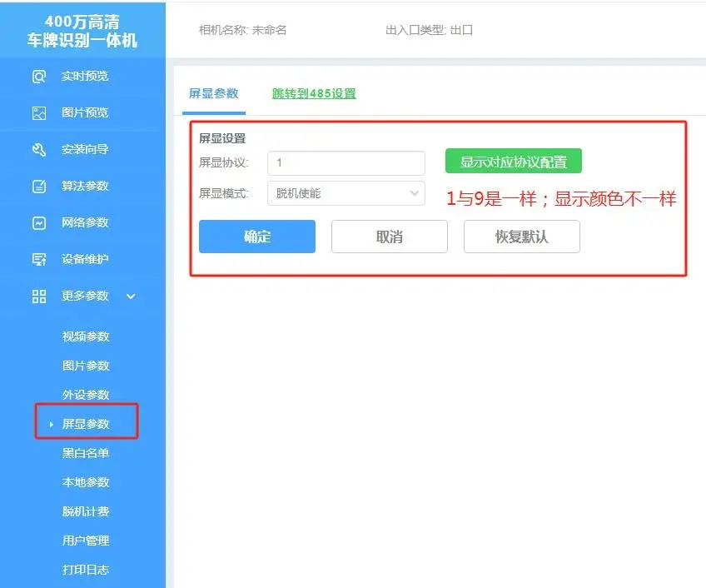Viewport: 706px width, 588px height.
Task: Click the 更多参数 grid icon
Action: 38,296
